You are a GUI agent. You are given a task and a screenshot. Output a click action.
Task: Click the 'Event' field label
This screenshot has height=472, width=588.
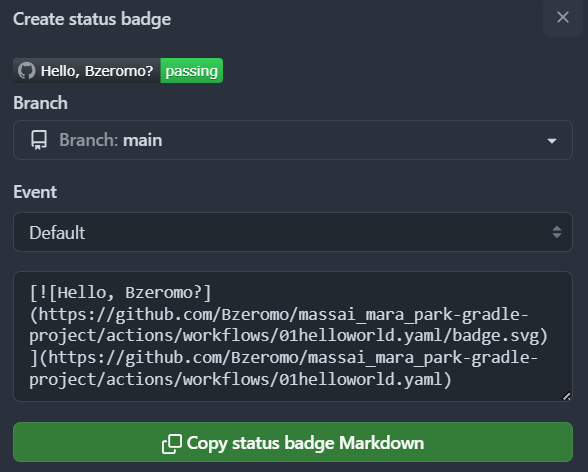click(x=35, y=192)
